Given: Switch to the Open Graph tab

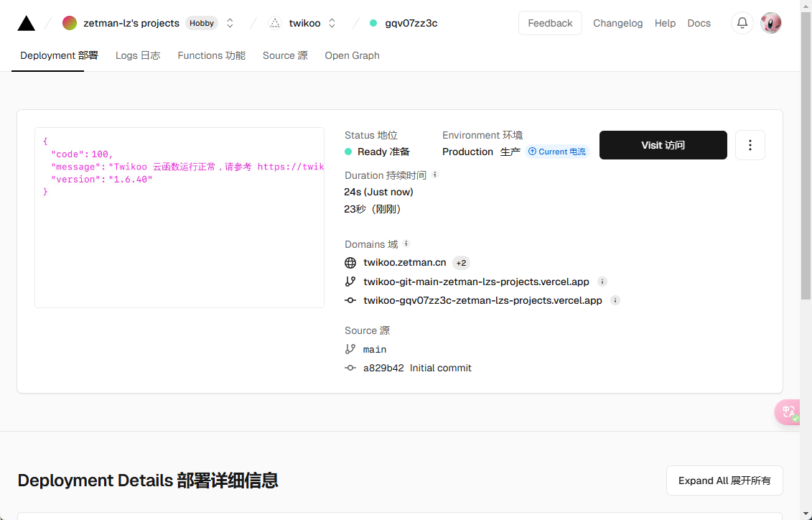Looking at the screenshot, I should tap(352, 55).
